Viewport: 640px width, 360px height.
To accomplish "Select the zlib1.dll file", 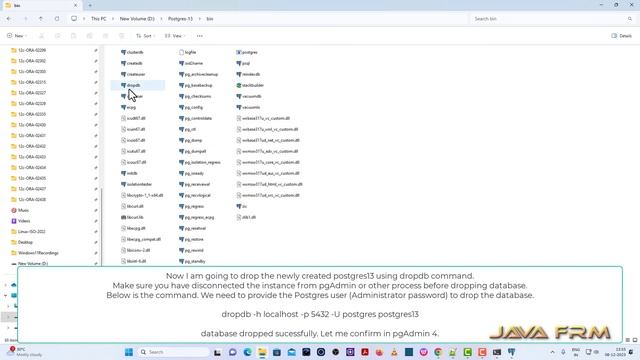I will click(x=246, y=217).
